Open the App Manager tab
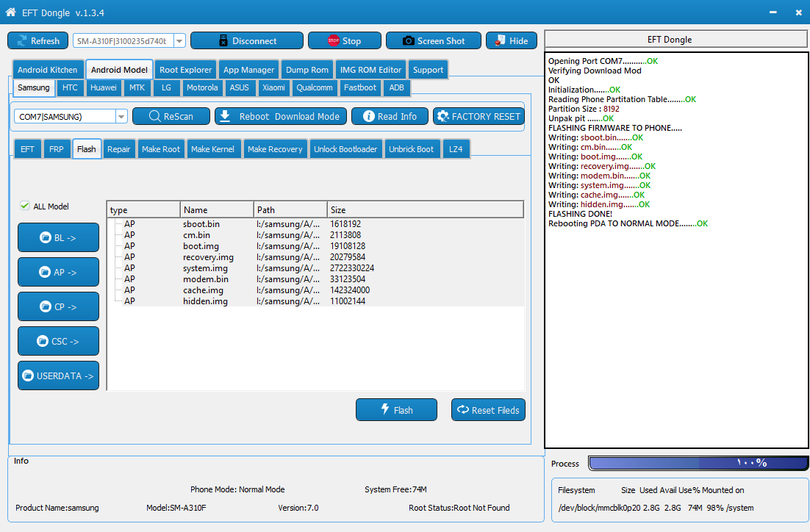The image size is (810, 532). pos(248,70)
